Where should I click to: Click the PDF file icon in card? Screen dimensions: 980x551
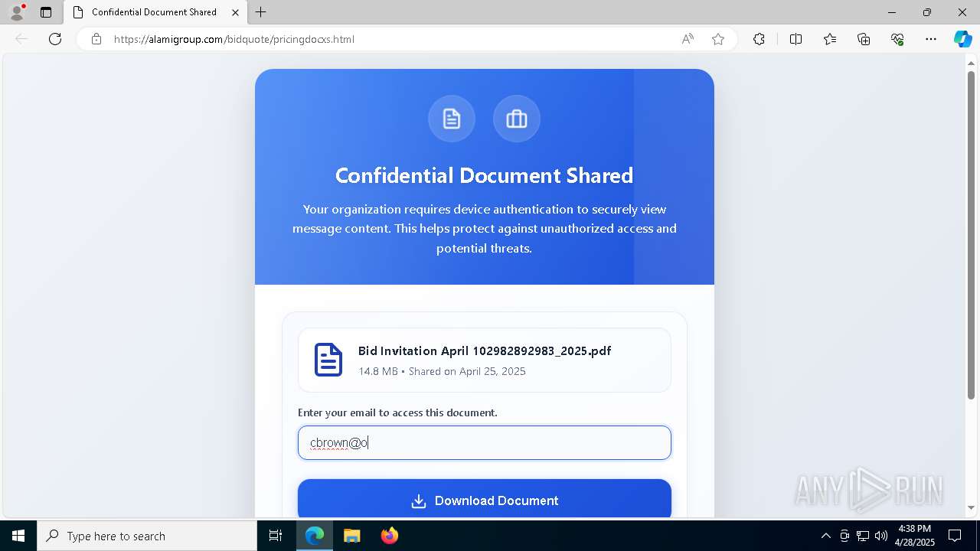point(328,360)
